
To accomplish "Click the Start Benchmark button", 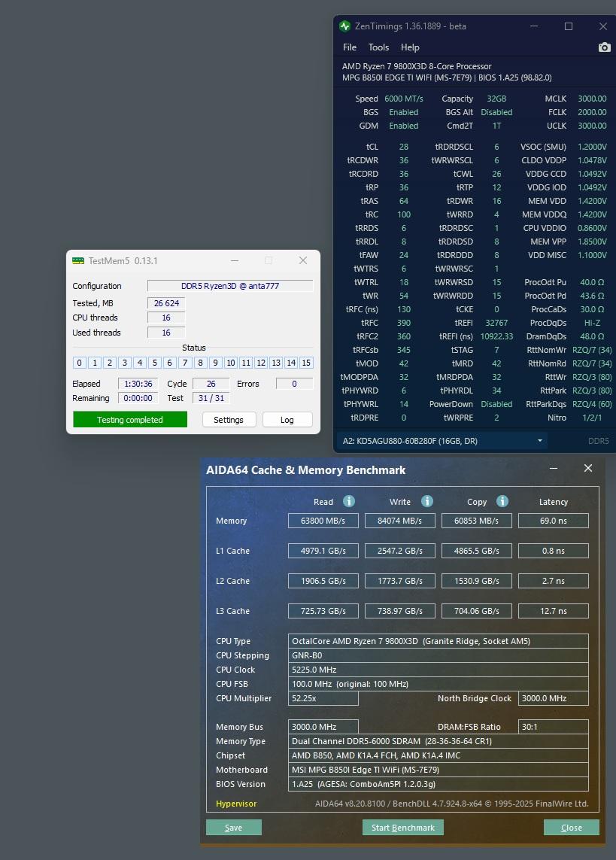I will coord(402,828).
